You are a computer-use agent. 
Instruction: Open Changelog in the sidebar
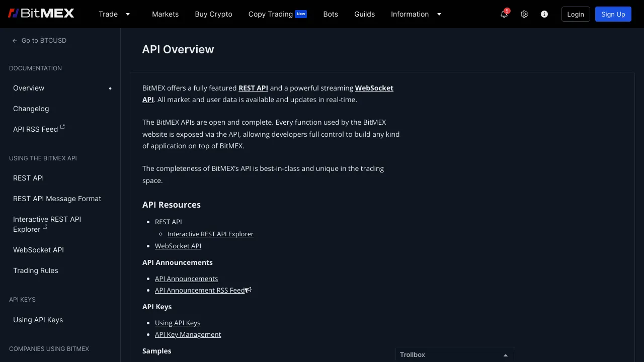click(x=31, y=109)
